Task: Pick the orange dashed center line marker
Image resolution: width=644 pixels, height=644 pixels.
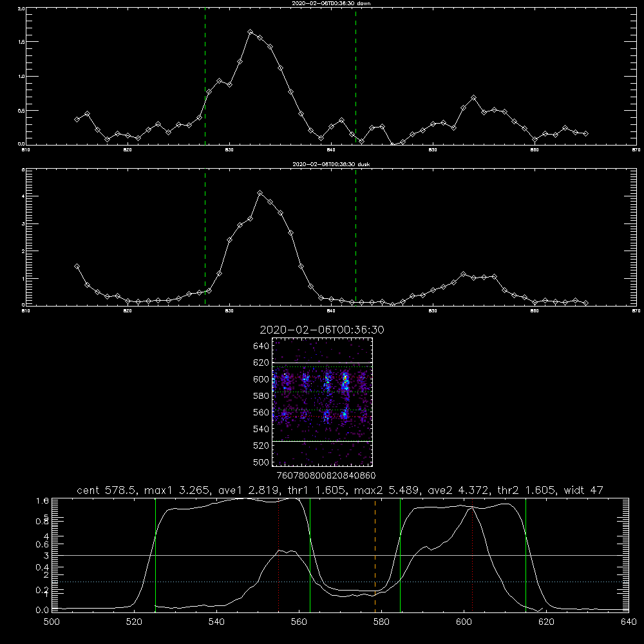Action: [375, 555]
